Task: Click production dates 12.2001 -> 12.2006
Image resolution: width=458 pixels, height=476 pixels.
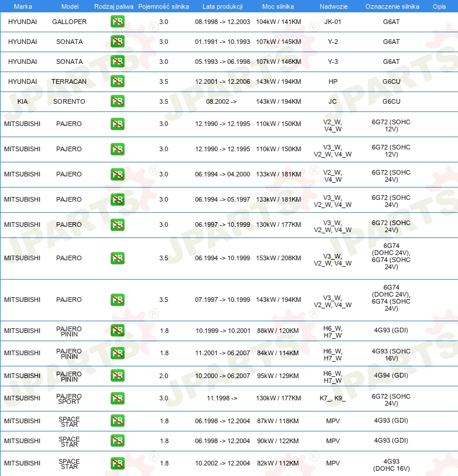Action: point(223,81)
